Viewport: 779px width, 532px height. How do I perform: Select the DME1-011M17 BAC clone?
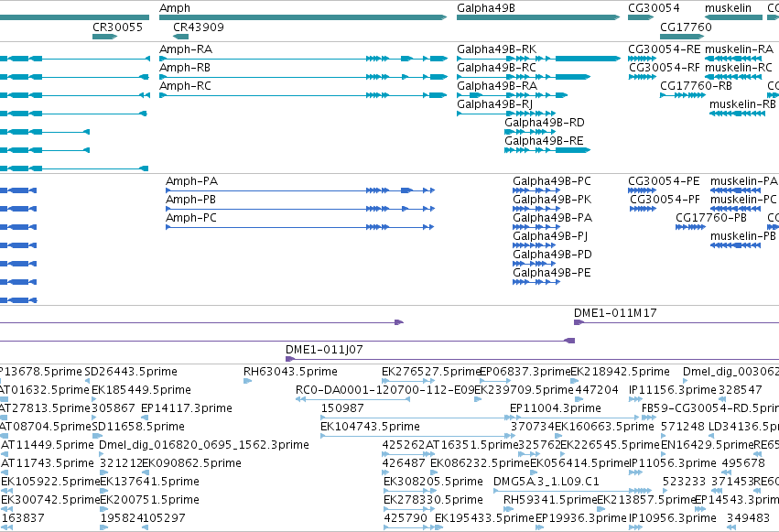tap(676, 323)
